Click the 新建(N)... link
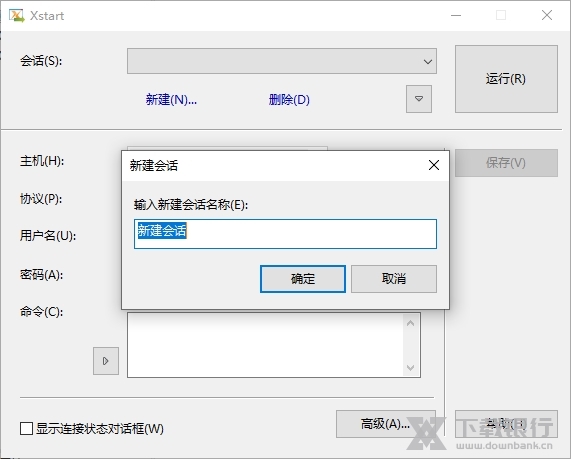 (171, 99)
